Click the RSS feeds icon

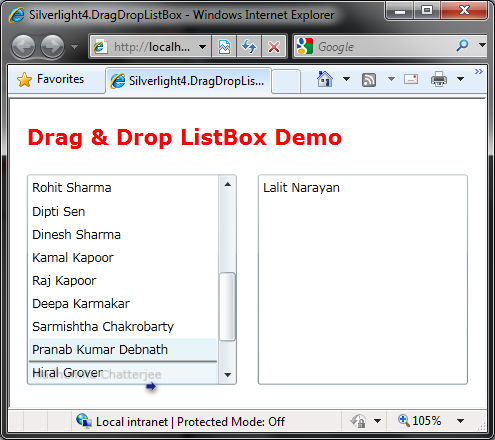[x=369, y=80]
